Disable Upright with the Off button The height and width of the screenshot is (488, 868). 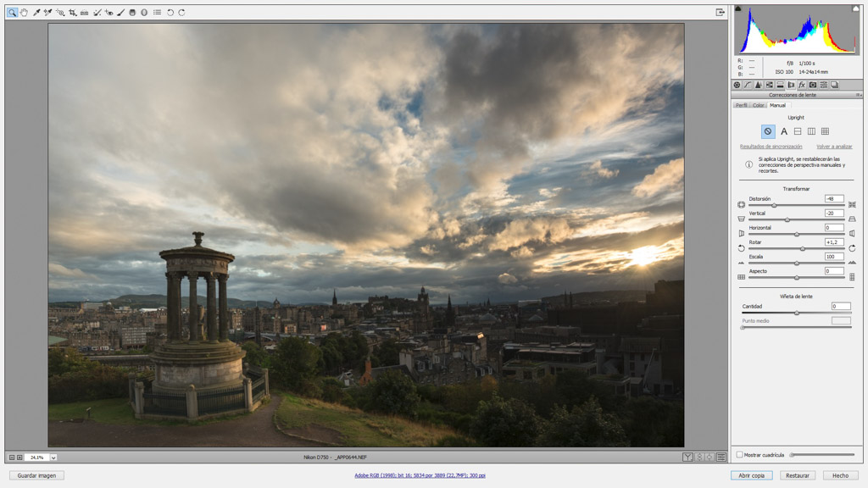point(767,131)
